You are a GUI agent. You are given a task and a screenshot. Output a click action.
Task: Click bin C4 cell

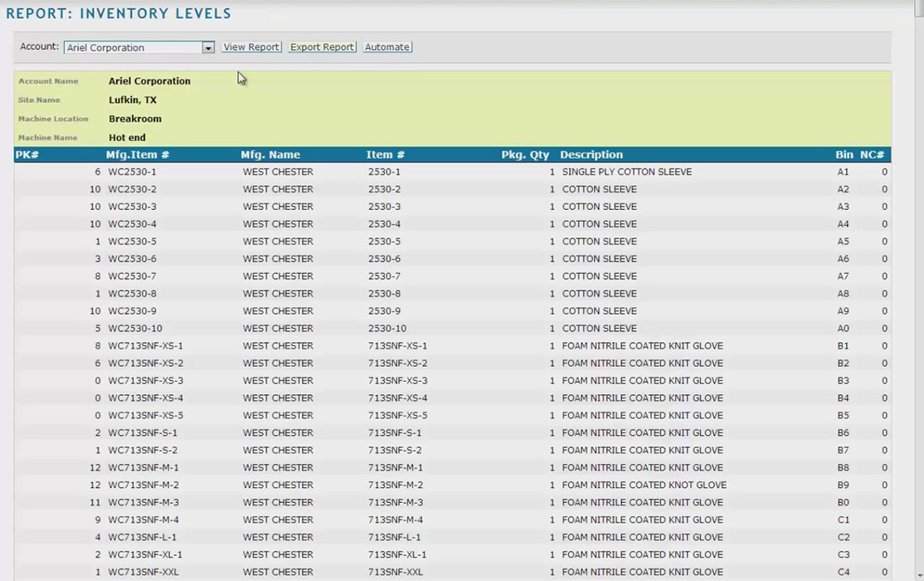coord(844,572)
